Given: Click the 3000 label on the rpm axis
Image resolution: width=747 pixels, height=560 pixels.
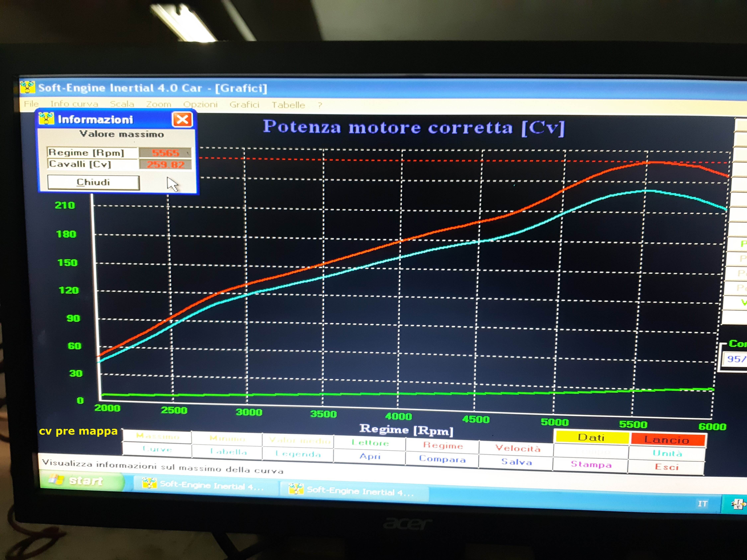Looking at the screenshot, I should coord(249,412).
